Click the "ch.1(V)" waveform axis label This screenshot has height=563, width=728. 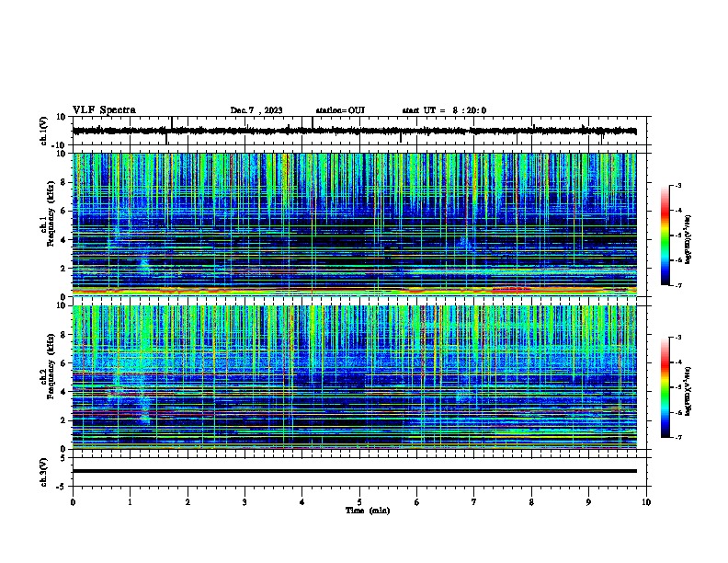tap(44, 131)
